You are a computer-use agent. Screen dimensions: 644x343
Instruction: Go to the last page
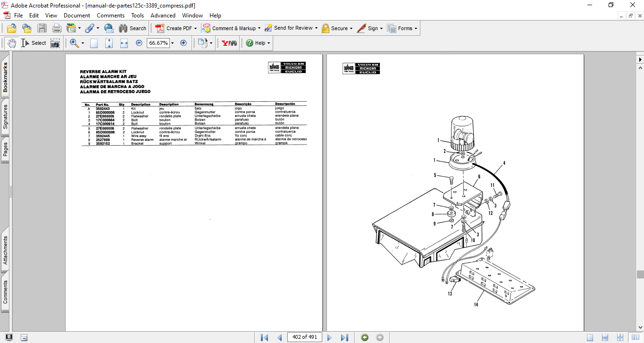344,337
